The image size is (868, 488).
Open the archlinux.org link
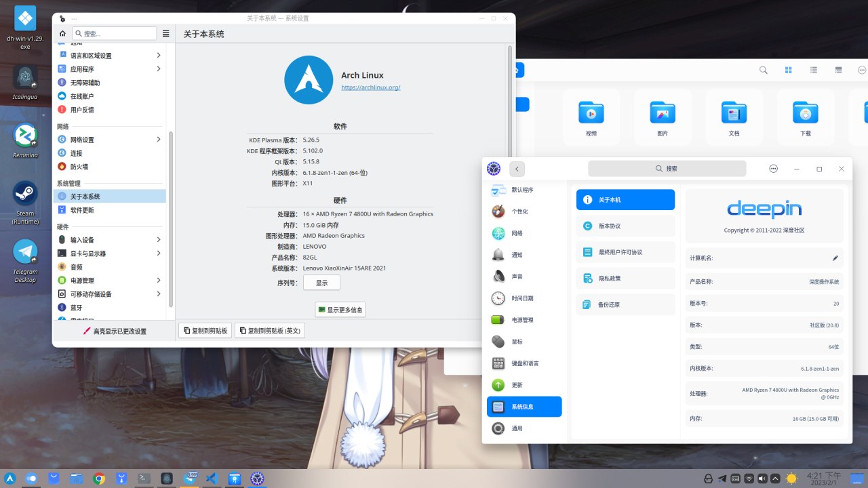coord(370,87)
